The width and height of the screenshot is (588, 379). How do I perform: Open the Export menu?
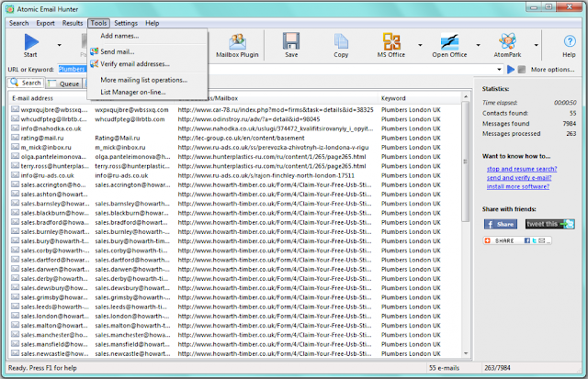tap(45, 23)
